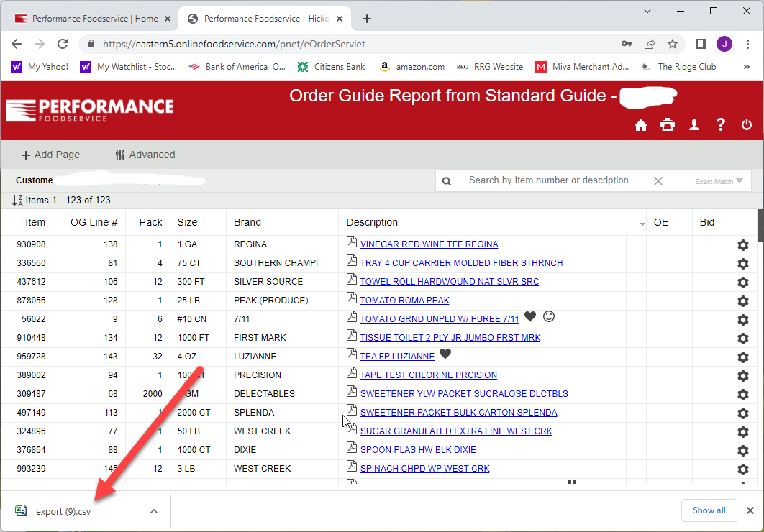Open Chrome profile J avatar
The image size is (764, 532).
[x=724, y=45]
